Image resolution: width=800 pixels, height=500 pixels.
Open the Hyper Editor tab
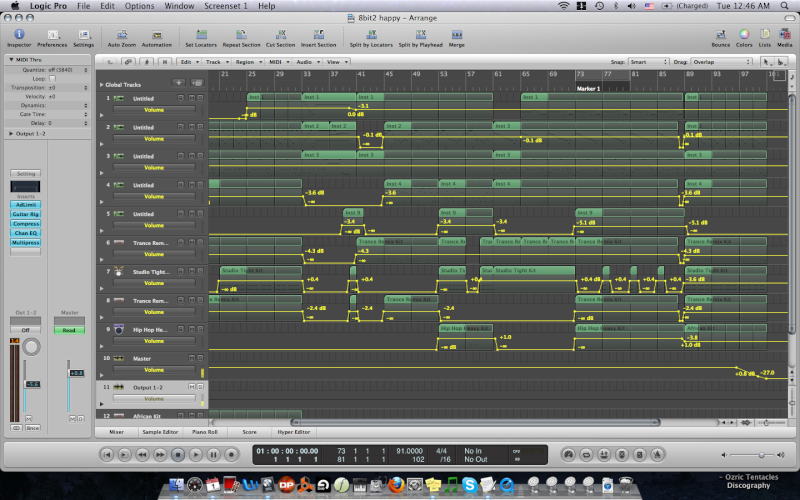tap(294, 432)
